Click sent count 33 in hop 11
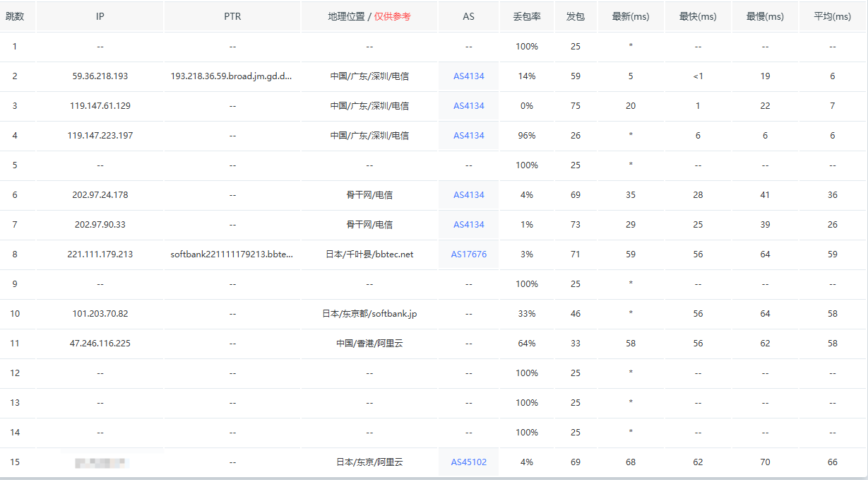Viewport: 868px width, 480px height. coord(575,344)
